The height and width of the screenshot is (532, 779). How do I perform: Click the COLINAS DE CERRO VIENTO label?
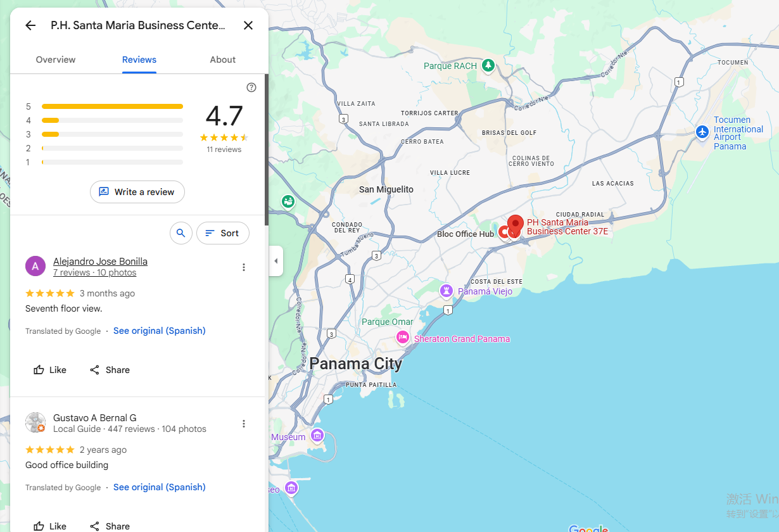click(x=531, y=161)
